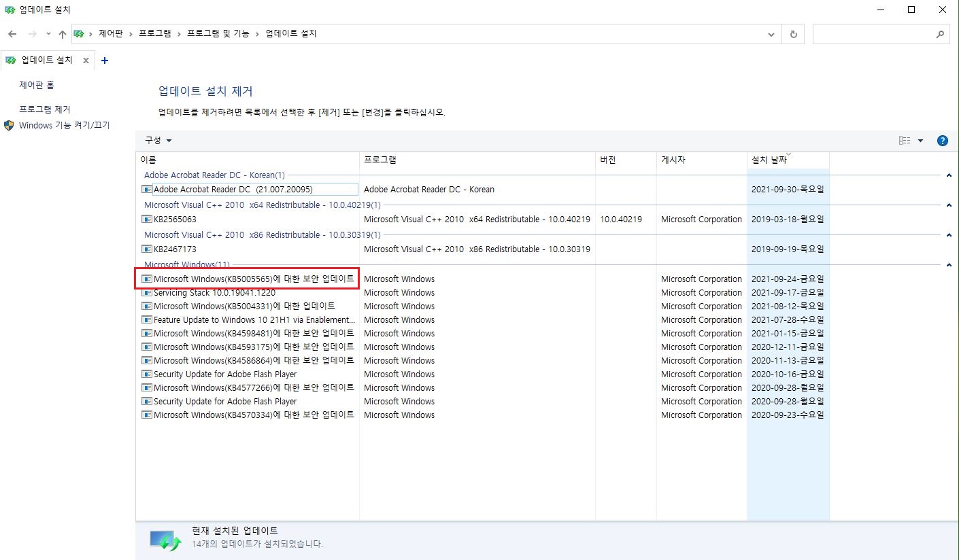959x560 pixels.
Task: Select KB4598481 security update row
Action: pos(483,333)
